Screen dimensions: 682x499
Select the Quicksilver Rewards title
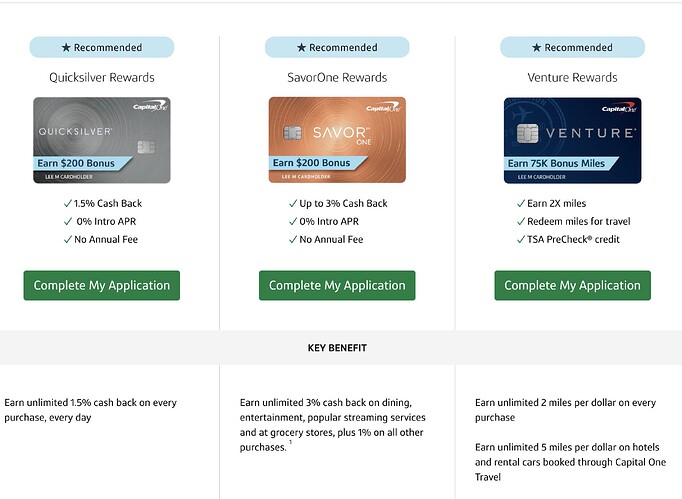pyautogui.click(x=102, y=77)
